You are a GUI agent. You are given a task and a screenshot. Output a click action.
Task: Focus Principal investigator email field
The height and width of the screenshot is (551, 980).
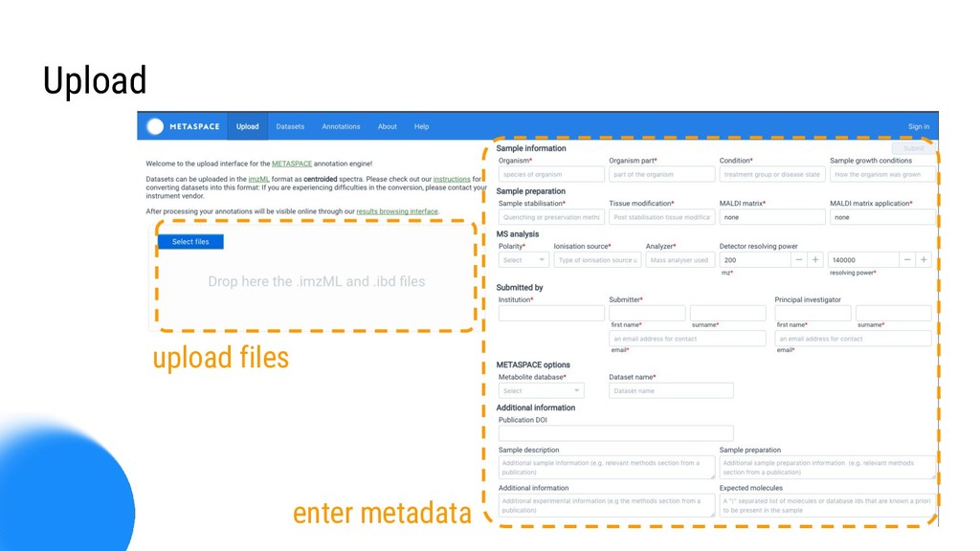[853, 339]
